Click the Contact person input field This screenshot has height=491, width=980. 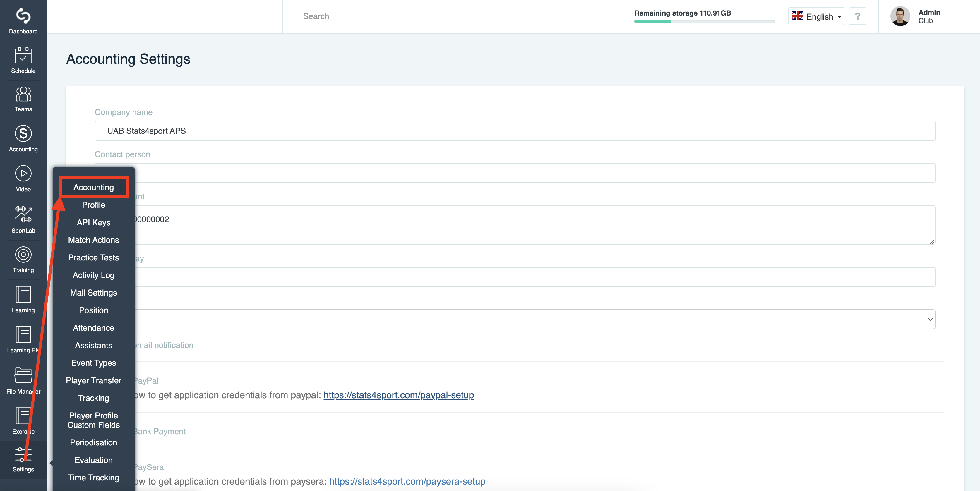point(515,173)
